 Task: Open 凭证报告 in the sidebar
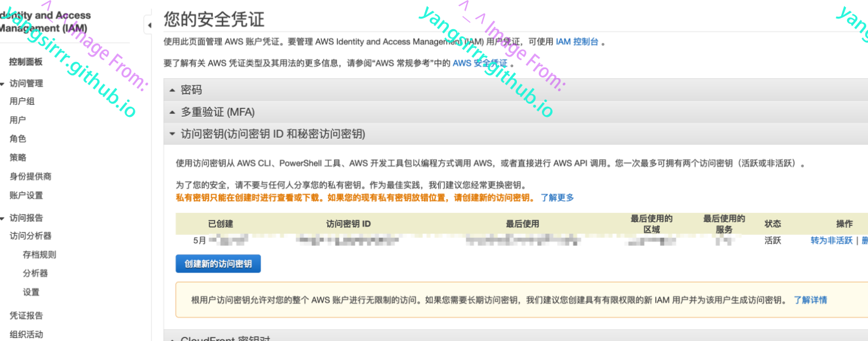coord(26,315)
